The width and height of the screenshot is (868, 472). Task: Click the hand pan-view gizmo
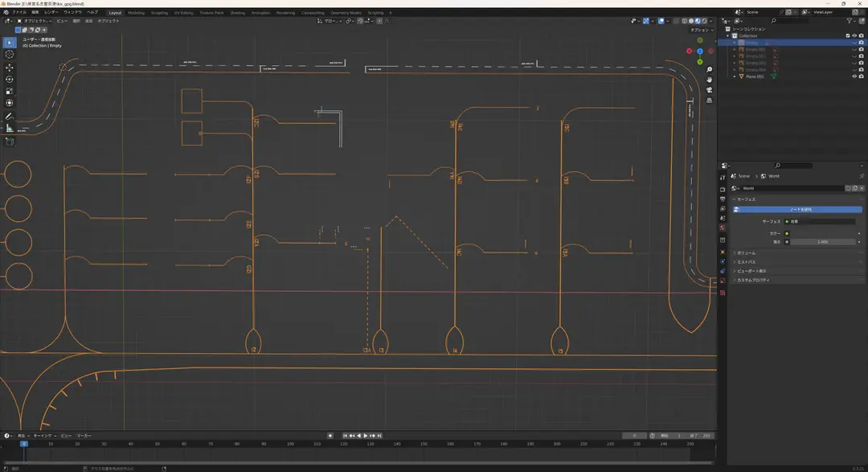click(x=709, y=80)
